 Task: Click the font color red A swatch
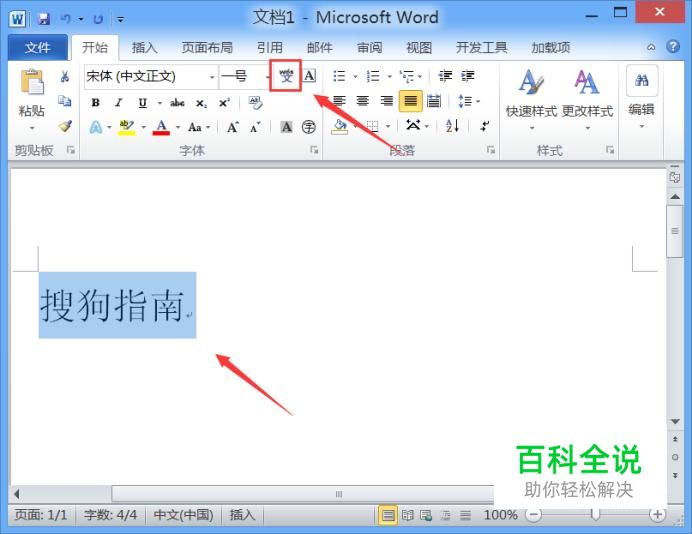(162, 128)
